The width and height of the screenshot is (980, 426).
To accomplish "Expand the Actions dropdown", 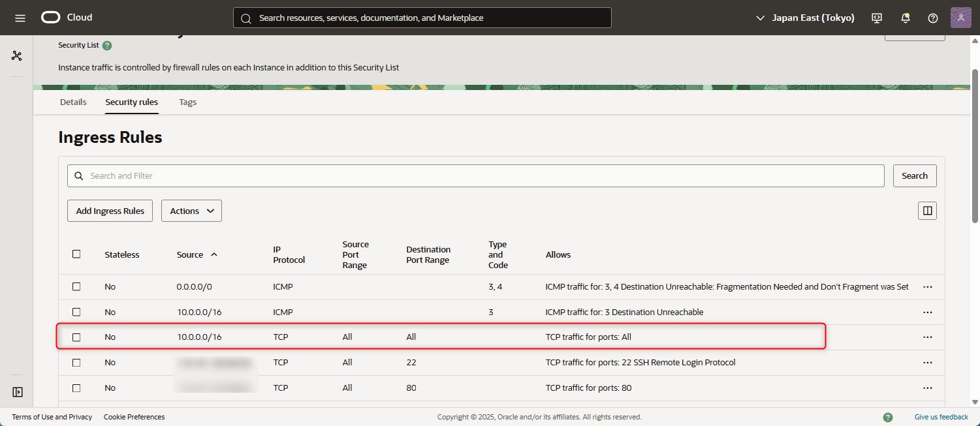I will (191, 211).
